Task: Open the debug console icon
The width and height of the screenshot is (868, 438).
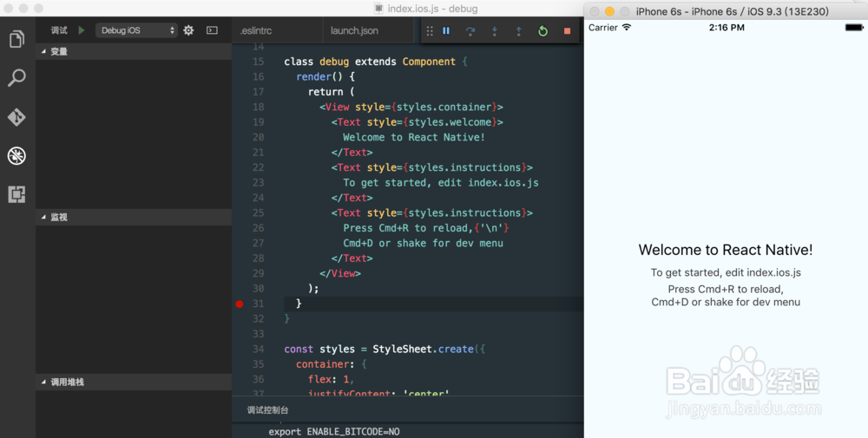Action: coord(212,30)
